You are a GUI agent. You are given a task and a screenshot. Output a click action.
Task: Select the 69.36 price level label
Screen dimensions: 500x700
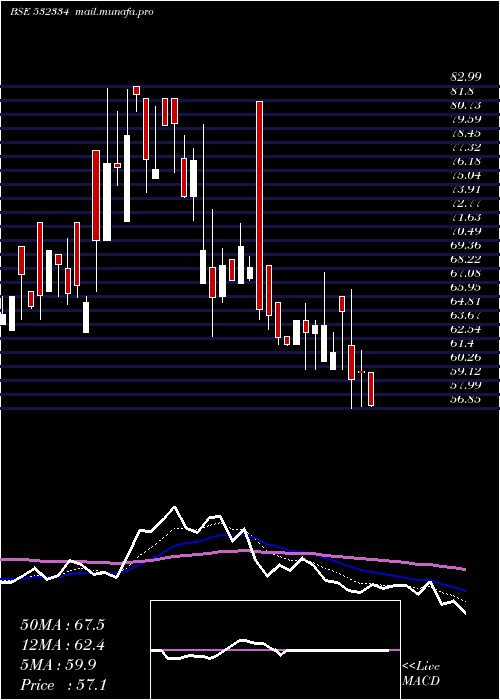click(x=466, y=245)
